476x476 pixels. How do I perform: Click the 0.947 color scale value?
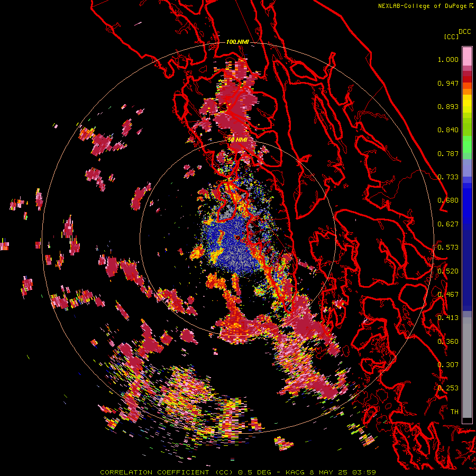[x=448, y=83]
